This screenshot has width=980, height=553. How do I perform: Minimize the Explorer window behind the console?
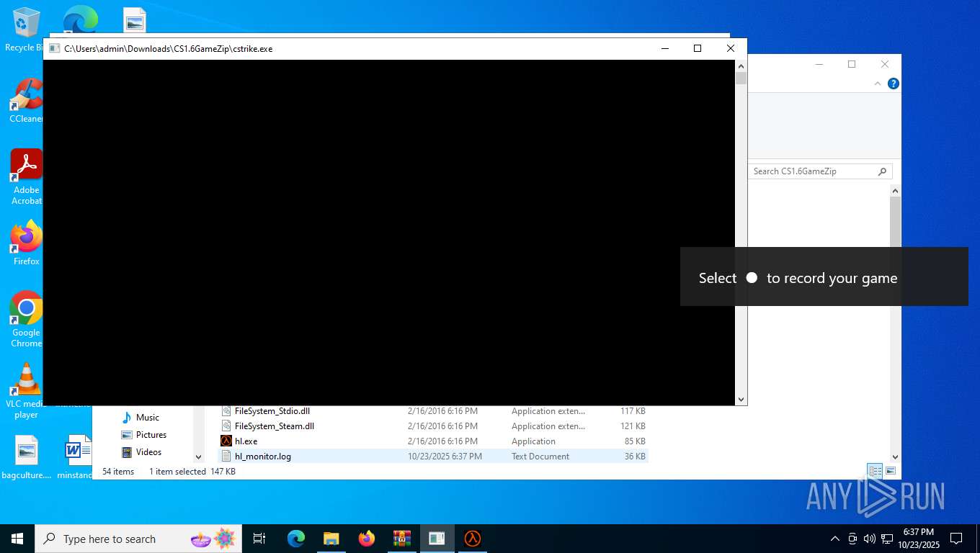(819, 64)
